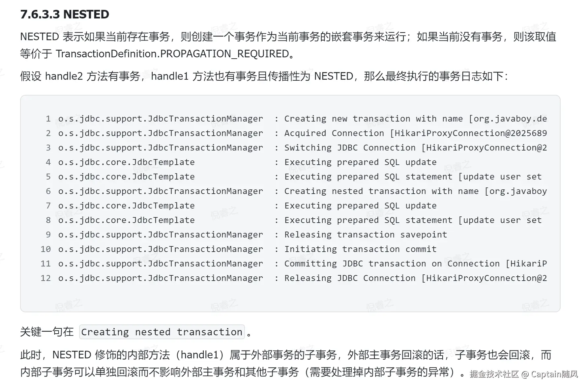The height and width of the screenshot is (389, 588).
Task: Click the 7.6.3.3 NESTED section heading
Action: (65, 14)
